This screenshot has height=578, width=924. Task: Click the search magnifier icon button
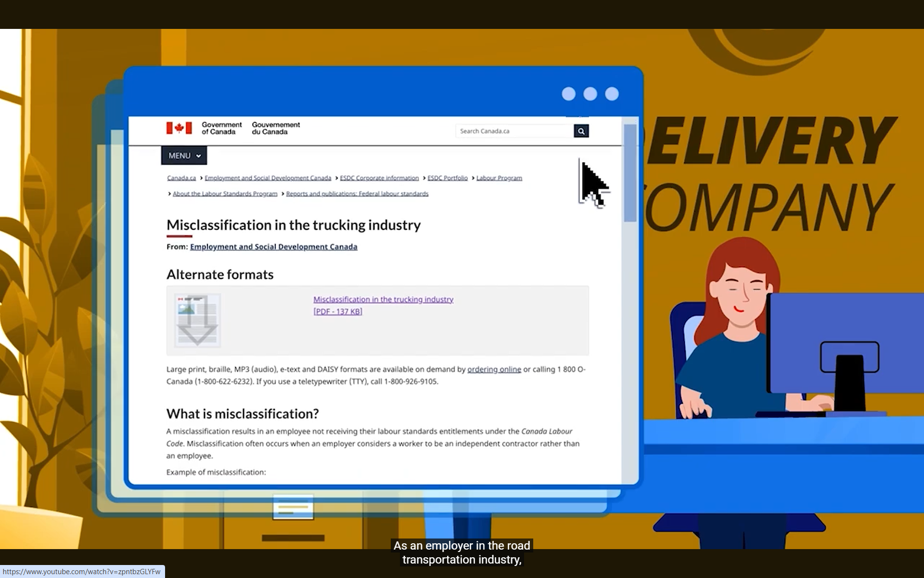[581, 131]
